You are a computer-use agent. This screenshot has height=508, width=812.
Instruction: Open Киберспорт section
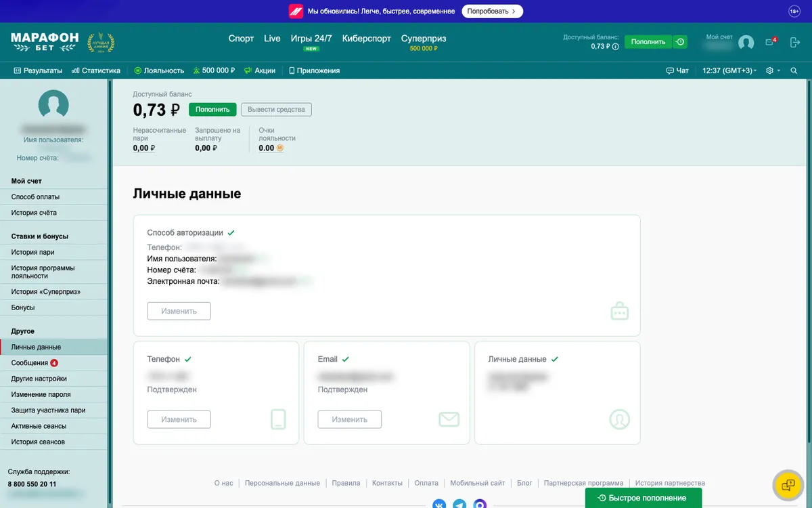pos(367,39)
